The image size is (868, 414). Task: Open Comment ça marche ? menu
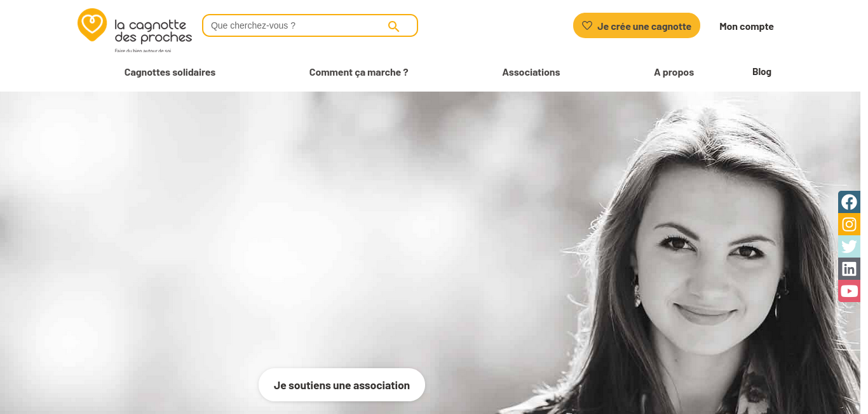tap(359, 72)
